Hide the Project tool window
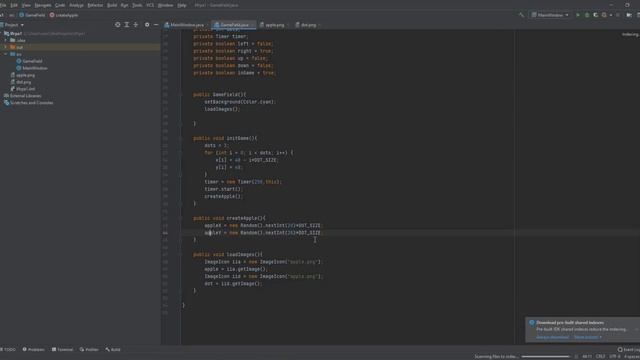 pos(156,25)
